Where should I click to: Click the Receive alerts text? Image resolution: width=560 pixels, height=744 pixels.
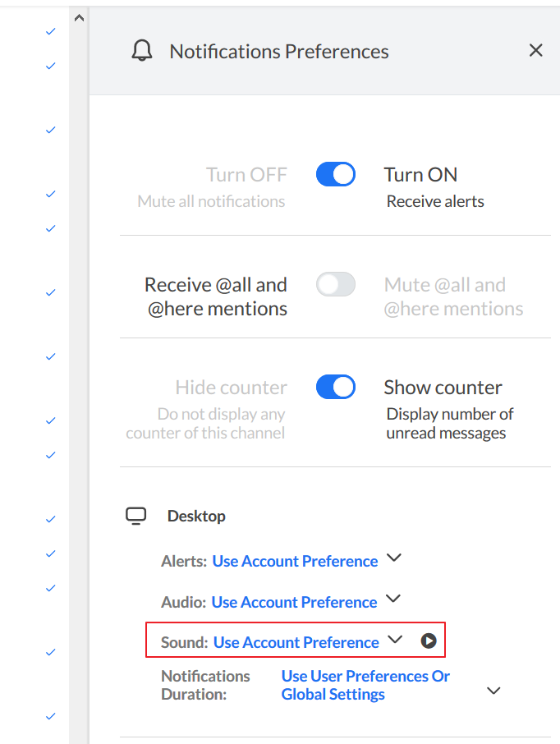click(x=435, y=201)
